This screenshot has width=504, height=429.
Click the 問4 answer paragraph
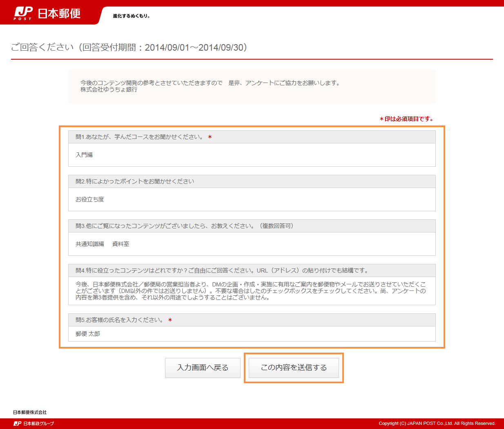251,291
